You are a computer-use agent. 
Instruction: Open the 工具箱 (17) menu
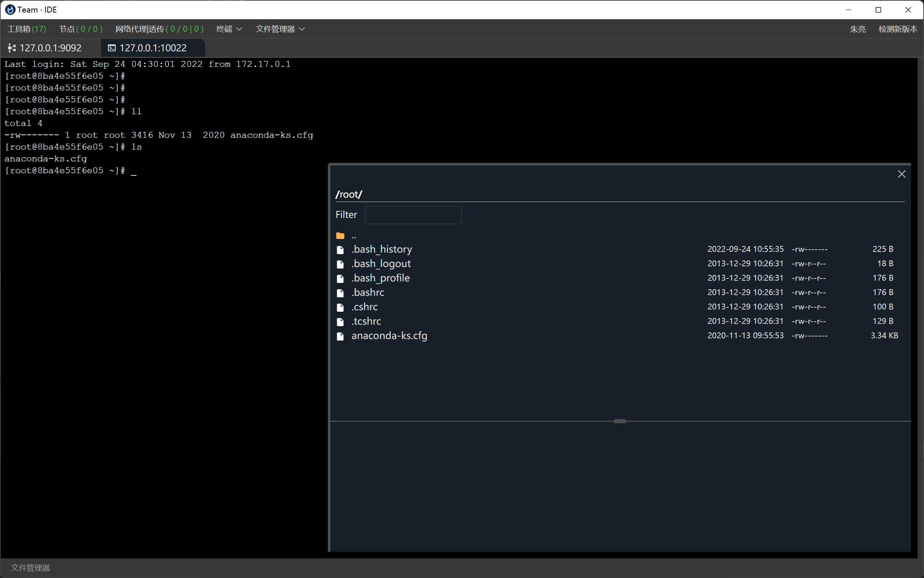click(x=26, y=29)
